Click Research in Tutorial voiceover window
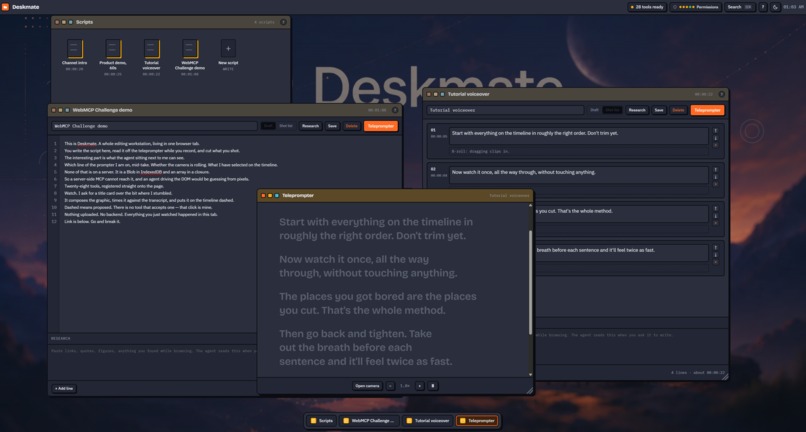Screen dimensions: 806x432 click(x=637, y=110)
